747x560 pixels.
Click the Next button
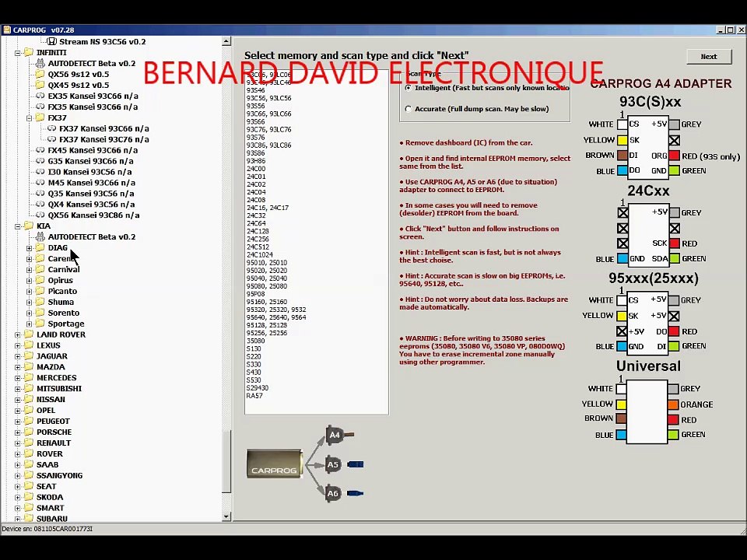coord(709,56)
